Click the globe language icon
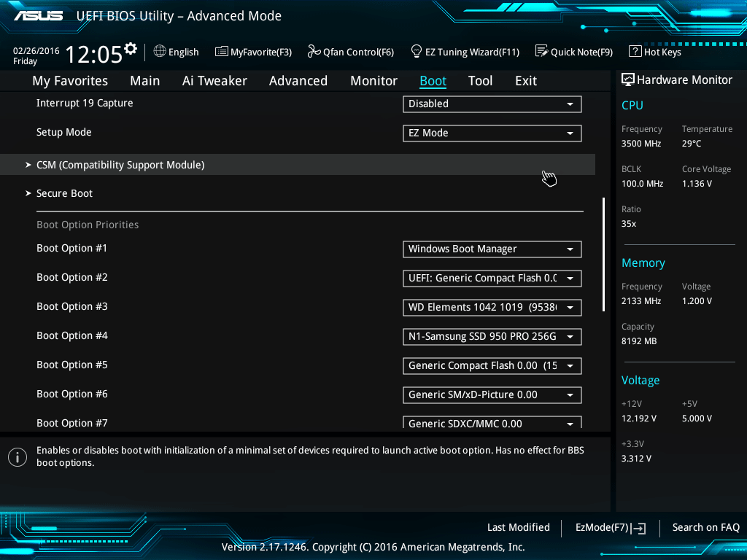This screenshot has height=560, width=747. (160, 52)
